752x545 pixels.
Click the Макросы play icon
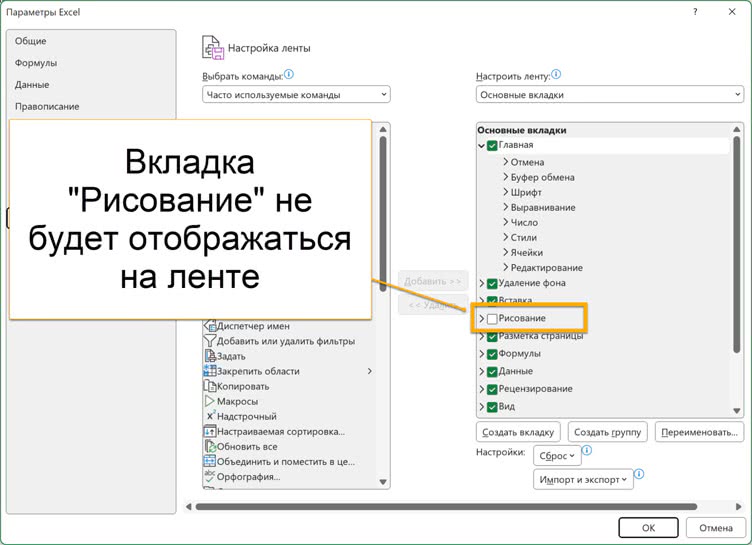210,401
